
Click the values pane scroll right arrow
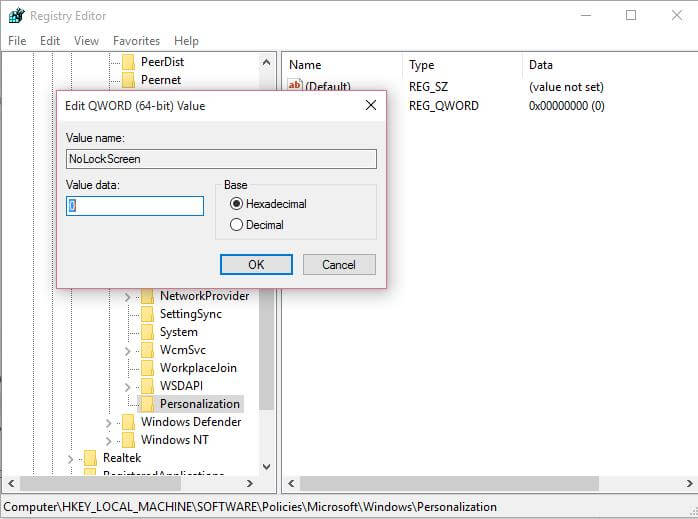[690, 483]
